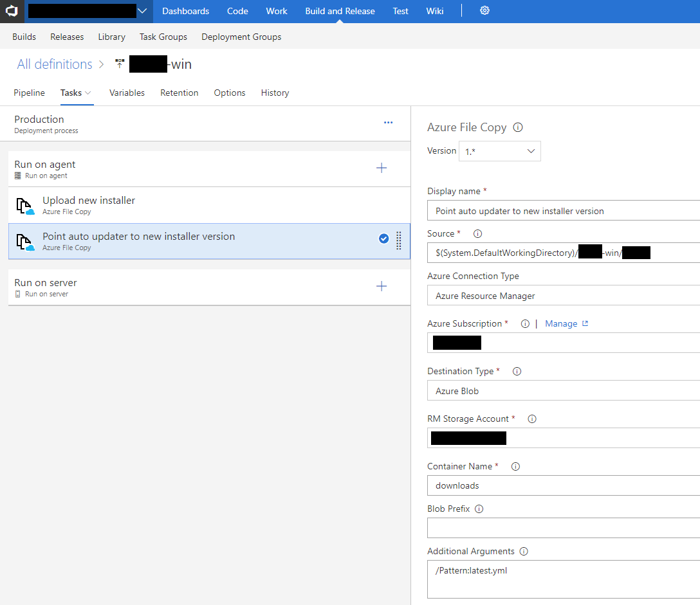Image resolution: width=700 pixels, height=605 pixels.
Task: Open the Azure Subscription dropdown field
Action: pos(564,343)
